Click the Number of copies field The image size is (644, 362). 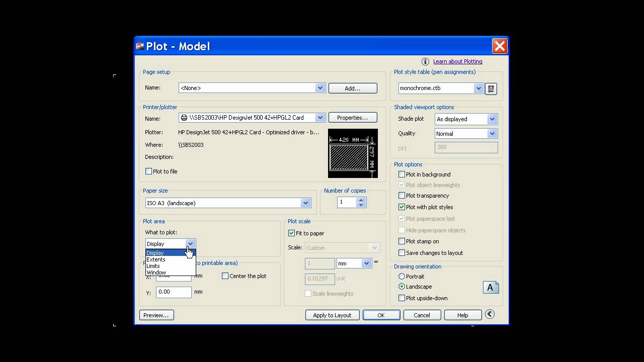347,202
